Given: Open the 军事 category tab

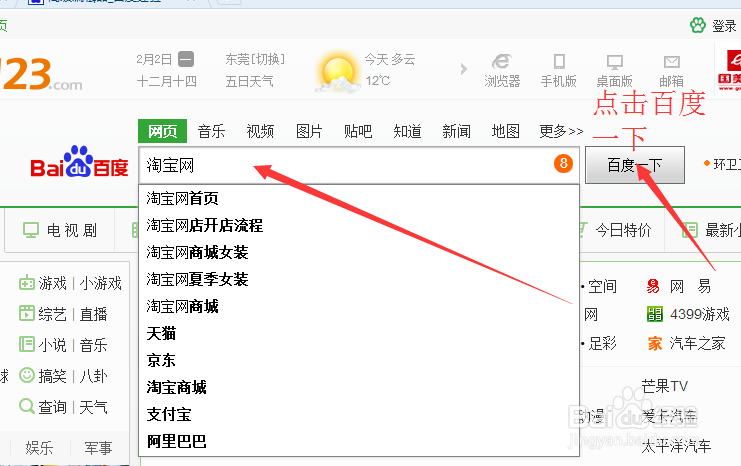Looking at the screenshot, I should [98, 448].
